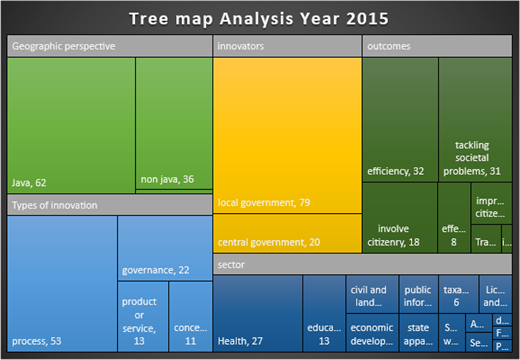Viewport: 520px width, 360px height.
Task: Select the F... tile in sector
Action: (503, 333)
